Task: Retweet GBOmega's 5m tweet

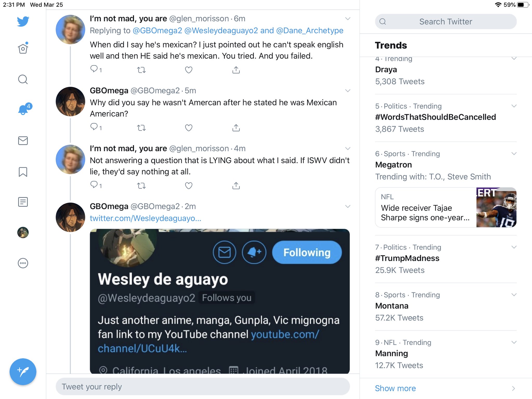Action: (141, 128)
